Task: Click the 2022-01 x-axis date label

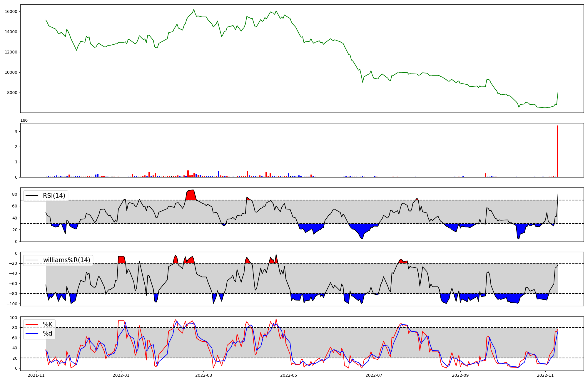Action: (x=121, y=375)
